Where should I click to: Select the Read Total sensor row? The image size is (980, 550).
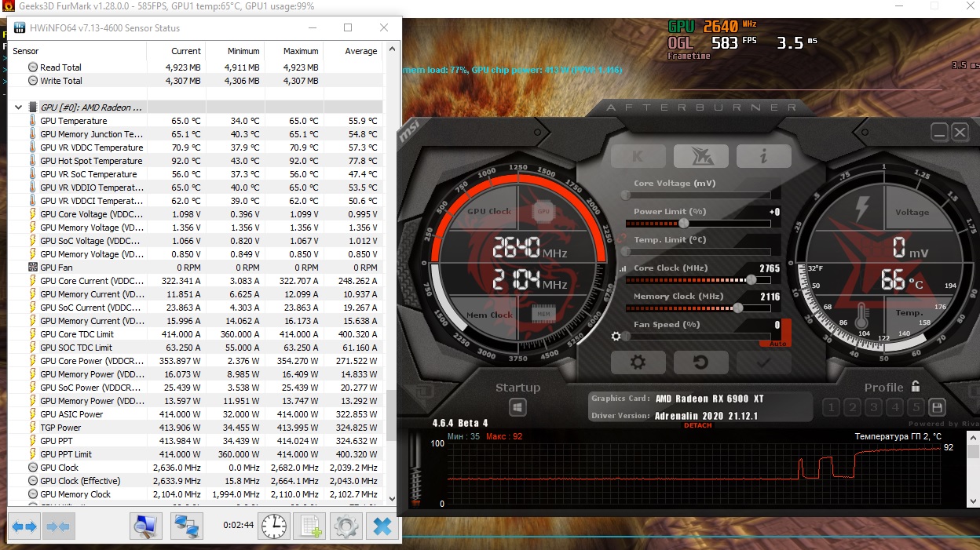(196, 67)
